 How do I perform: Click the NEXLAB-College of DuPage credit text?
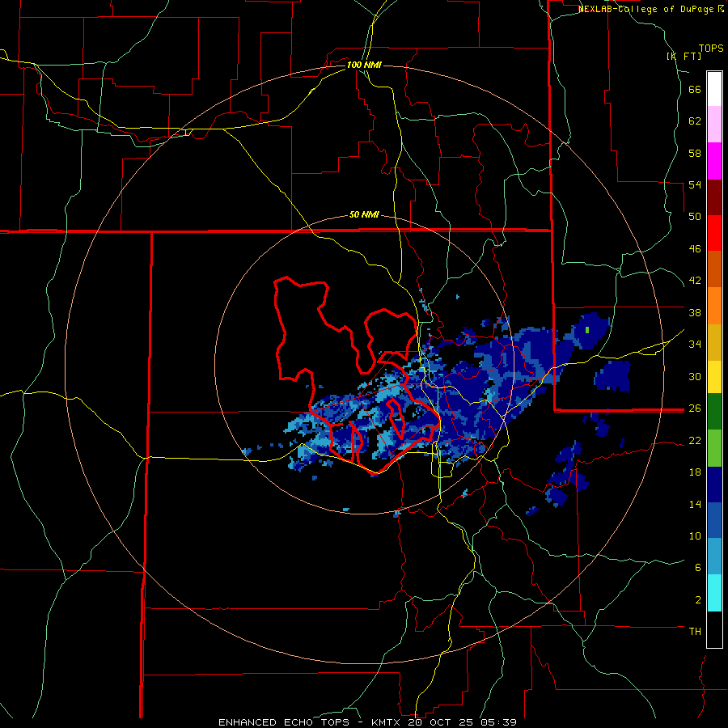point(651,9)
